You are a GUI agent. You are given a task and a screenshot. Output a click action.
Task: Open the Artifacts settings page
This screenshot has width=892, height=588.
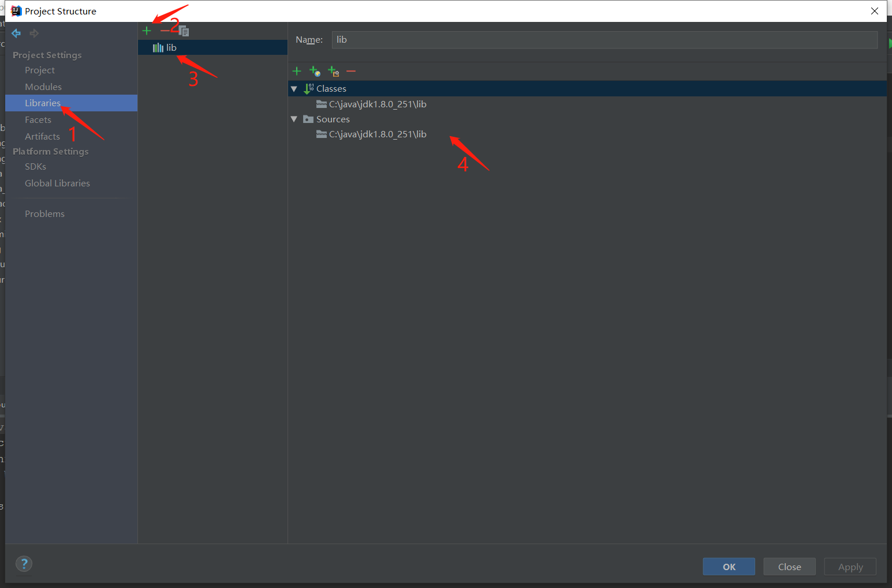tap(42, 136)
